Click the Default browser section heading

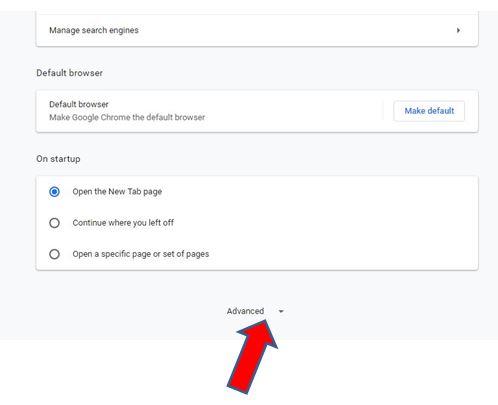point(69,73)
